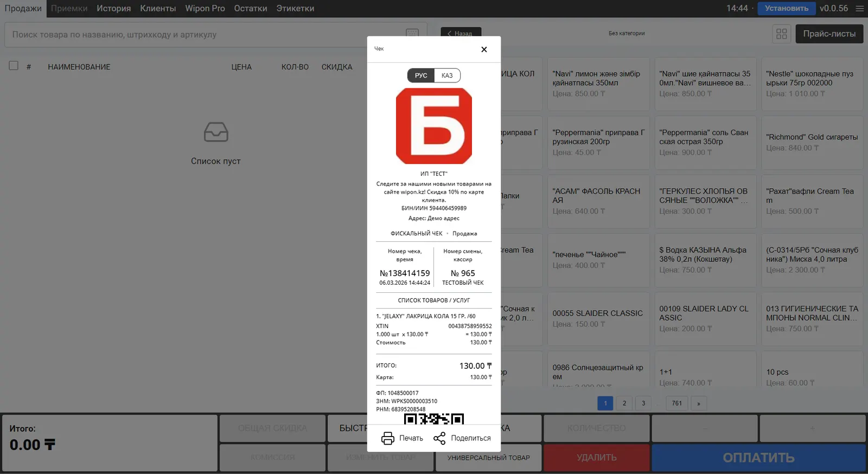
Task: Go to next product page arrow »
Action: [x=699, y=403]
